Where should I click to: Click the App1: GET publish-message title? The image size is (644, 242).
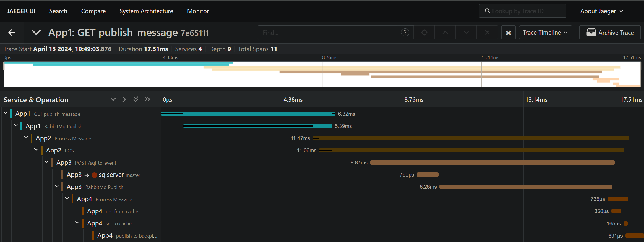click(113, 33)
